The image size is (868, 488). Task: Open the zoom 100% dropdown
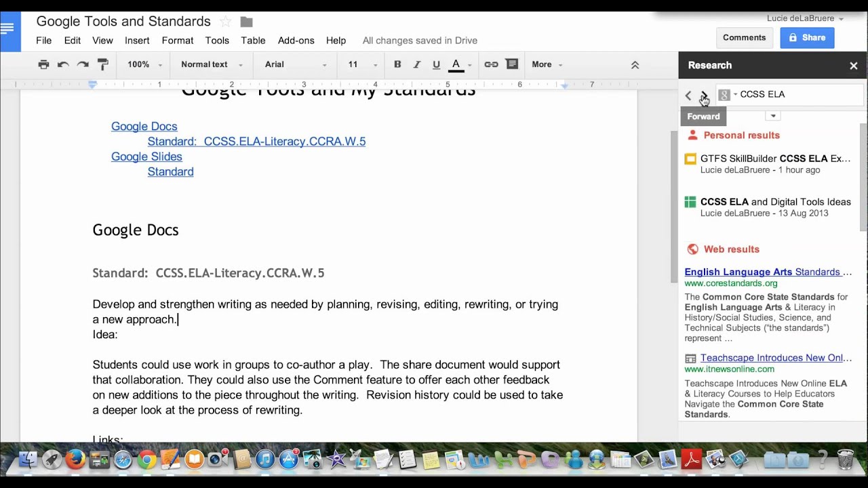[144, 64]
